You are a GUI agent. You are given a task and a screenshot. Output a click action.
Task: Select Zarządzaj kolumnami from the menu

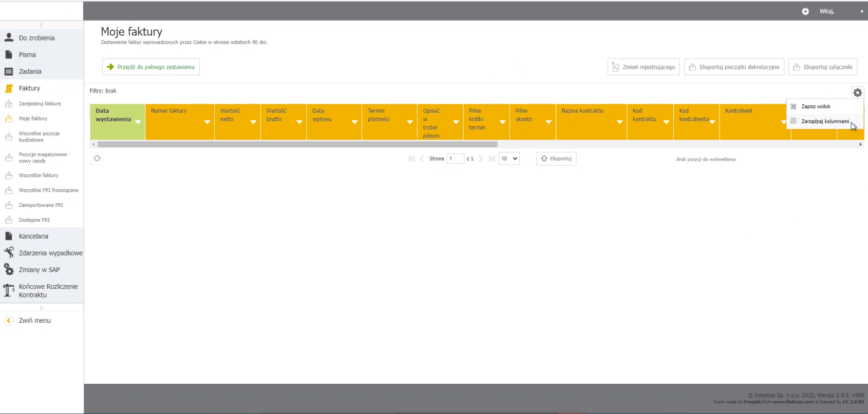pos(825,121)
